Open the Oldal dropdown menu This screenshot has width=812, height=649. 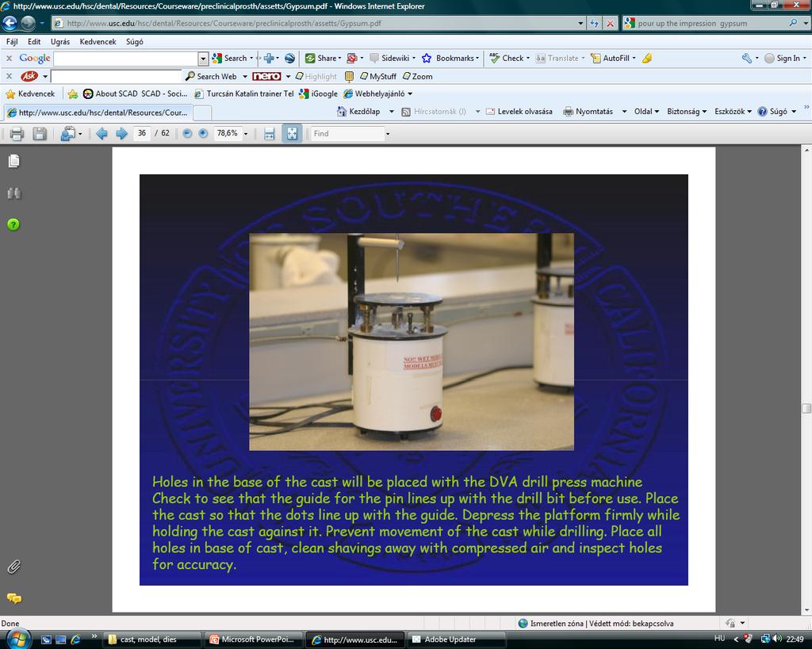coord(646,111)
